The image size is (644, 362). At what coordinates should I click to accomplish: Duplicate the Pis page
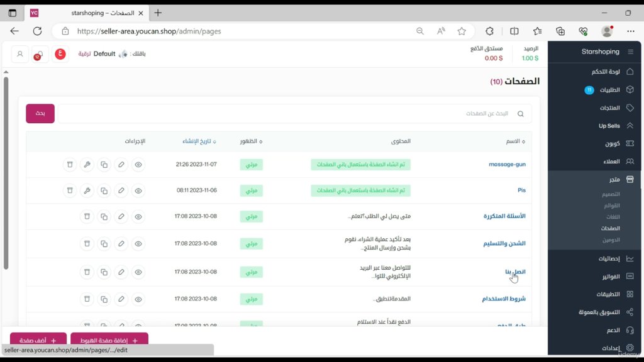coord(104,191)
